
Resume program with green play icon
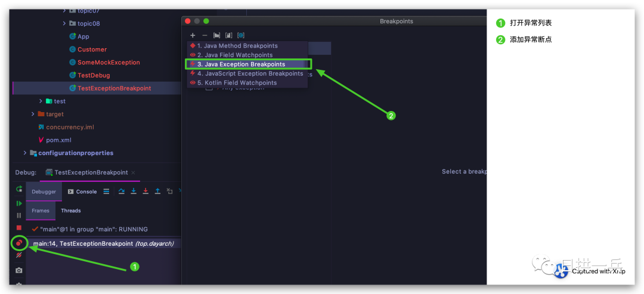19,203
